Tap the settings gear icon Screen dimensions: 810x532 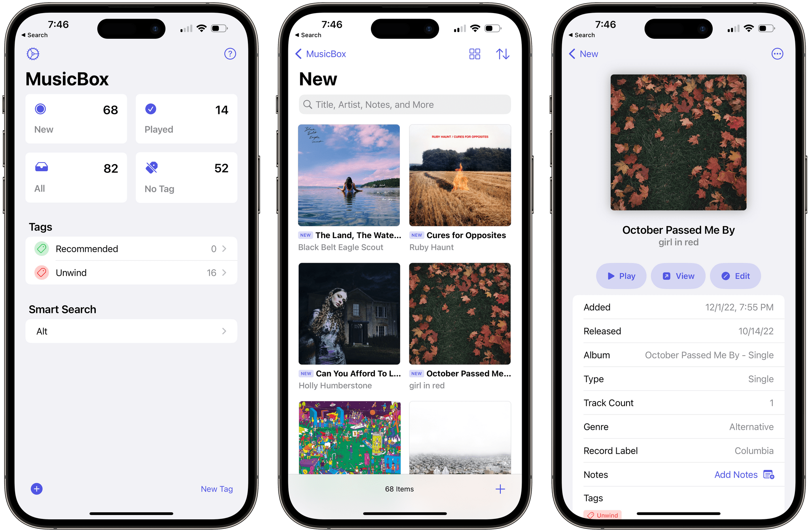pos(34,54)
